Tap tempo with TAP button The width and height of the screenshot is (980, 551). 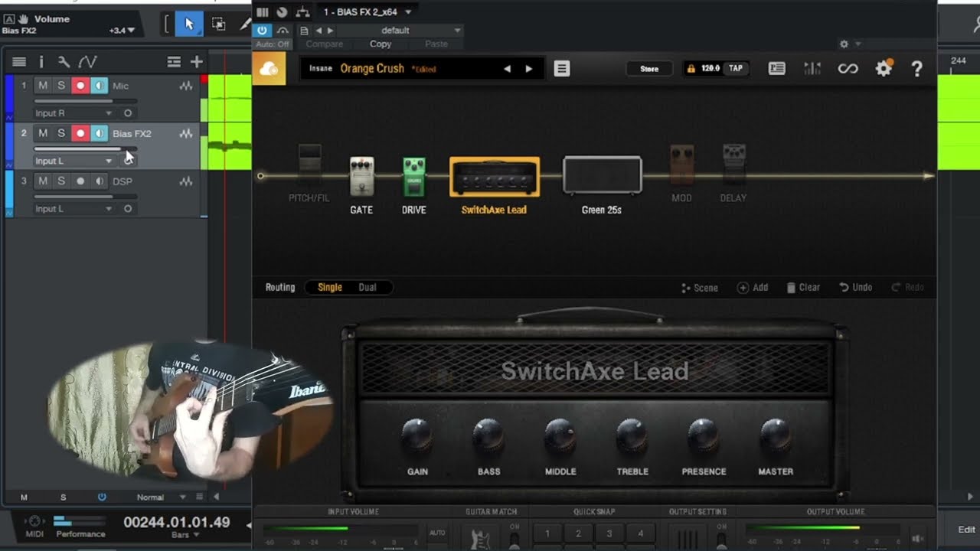coord(735,69)
